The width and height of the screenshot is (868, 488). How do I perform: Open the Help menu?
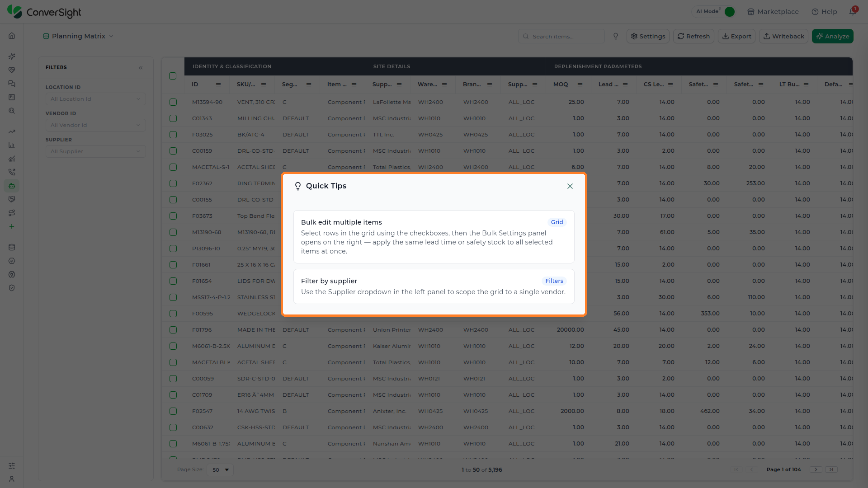pyautogui.click(x=825, y=12)
